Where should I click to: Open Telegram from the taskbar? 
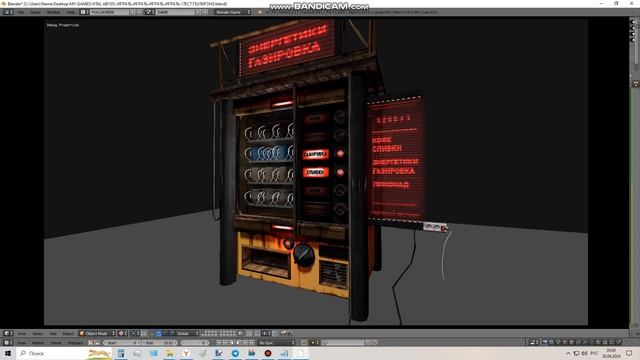point(235,353)
